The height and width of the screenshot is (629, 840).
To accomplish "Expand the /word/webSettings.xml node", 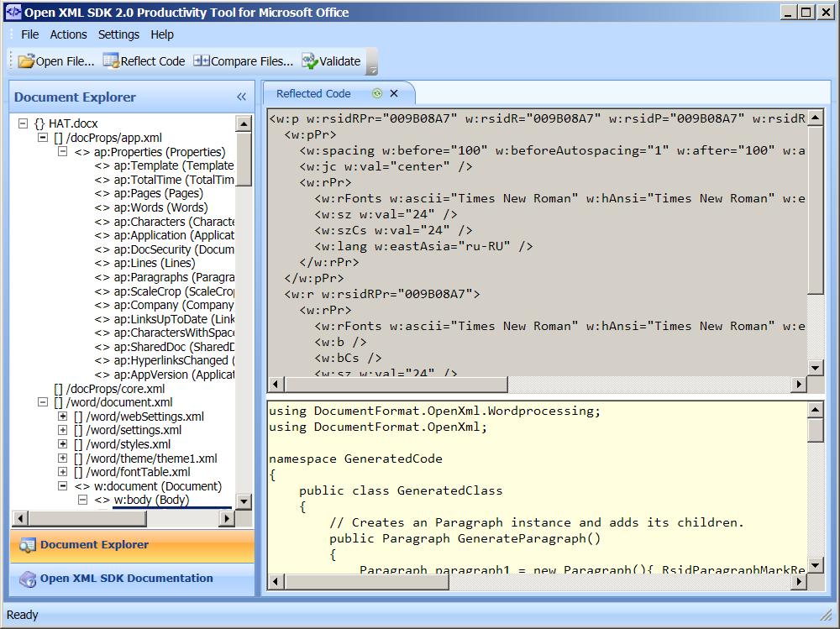I will (x=63, y=417).
